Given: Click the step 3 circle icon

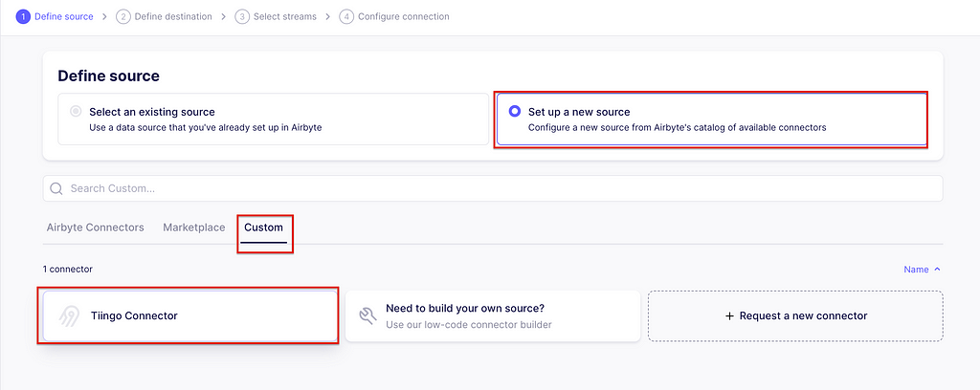Looking at the screenshot, I should [x=242, y=17].
